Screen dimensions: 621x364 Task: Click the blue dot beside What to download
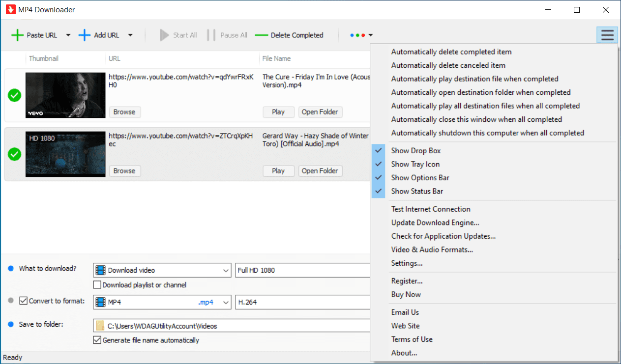[11, 268]
